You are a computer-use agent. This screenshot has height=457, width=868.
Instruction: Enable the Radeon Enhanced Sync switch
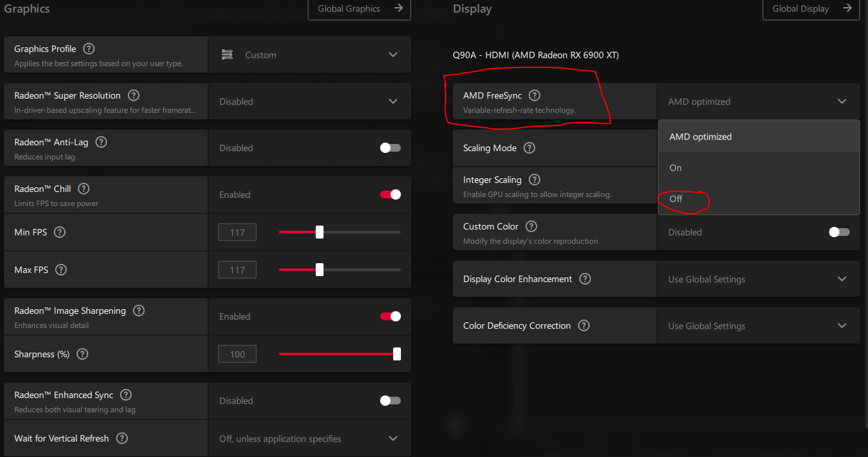391,401
